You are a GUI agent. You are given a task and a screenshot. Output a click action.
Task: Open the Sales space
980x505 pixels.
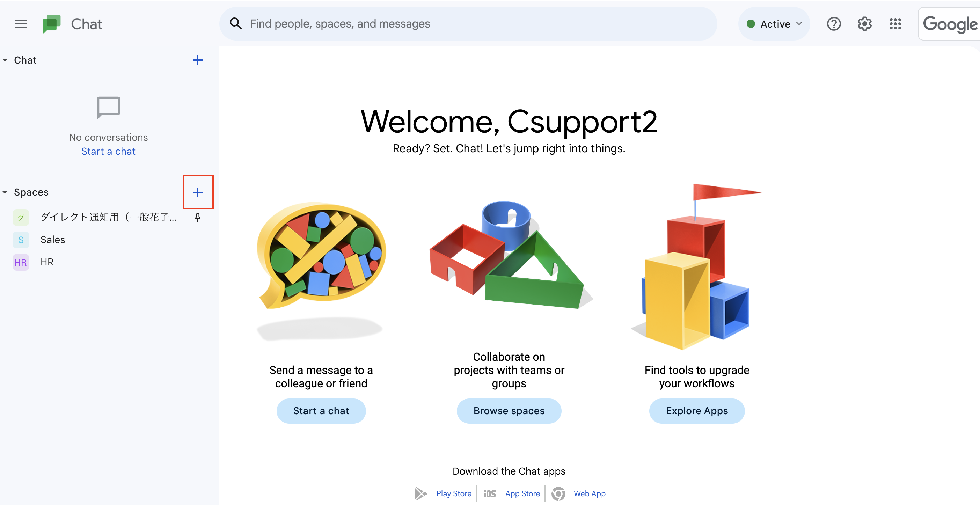point(53,240)
